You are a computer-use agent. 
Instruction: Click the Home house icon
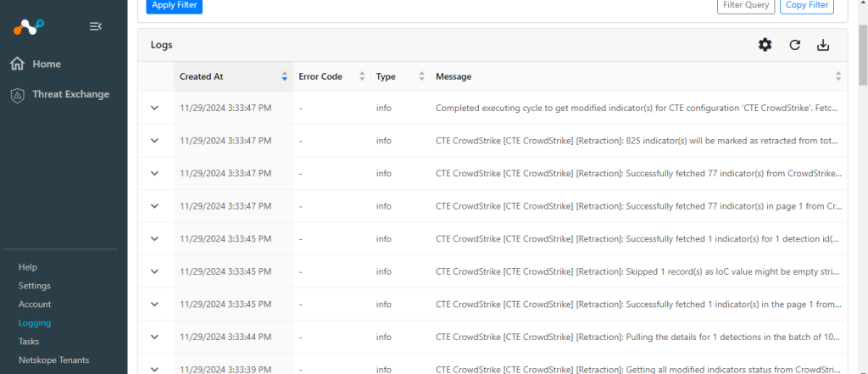click(17, 64)
